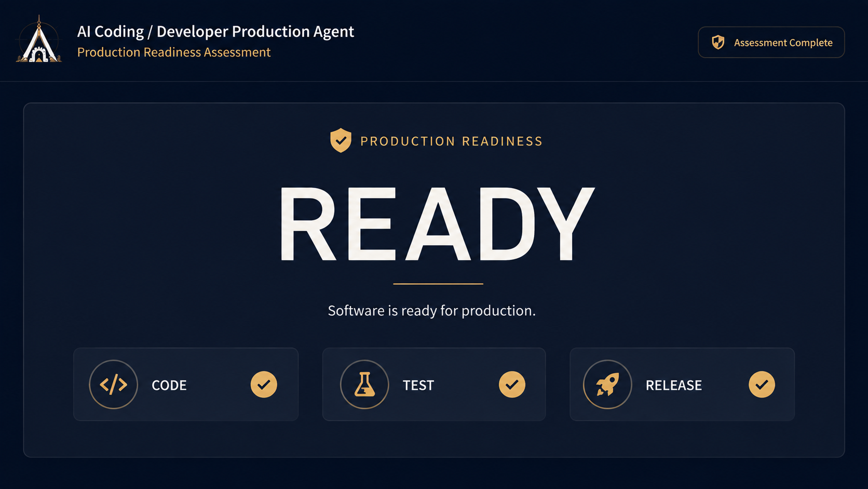Click the flask icon on TEST card
This screenshot has width=868, height=489.
point(364,385)
